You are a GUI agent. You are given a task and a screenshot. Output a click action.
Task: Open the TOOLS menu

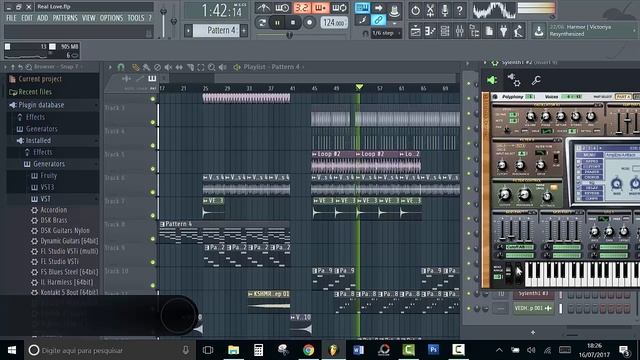coord(136,18)
